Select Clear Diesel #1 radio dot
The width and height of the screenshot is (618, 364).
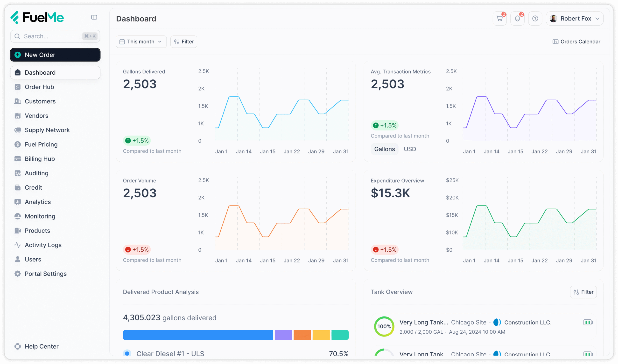[x=127, y=353]
